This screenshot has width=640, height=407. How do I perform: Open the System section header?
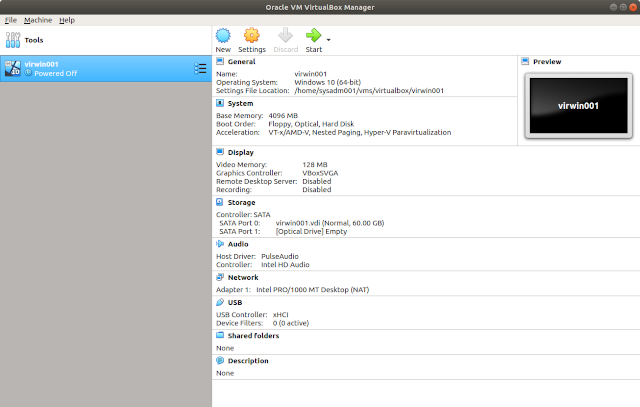click(x=240, y=102)
